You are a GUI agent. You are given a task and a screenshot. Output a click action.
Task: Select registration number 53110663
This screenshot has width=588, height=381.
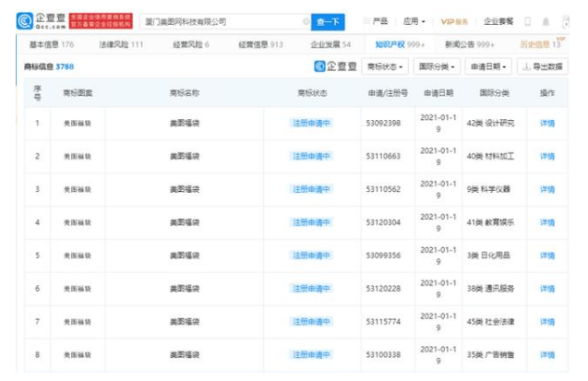coord(383,156)
